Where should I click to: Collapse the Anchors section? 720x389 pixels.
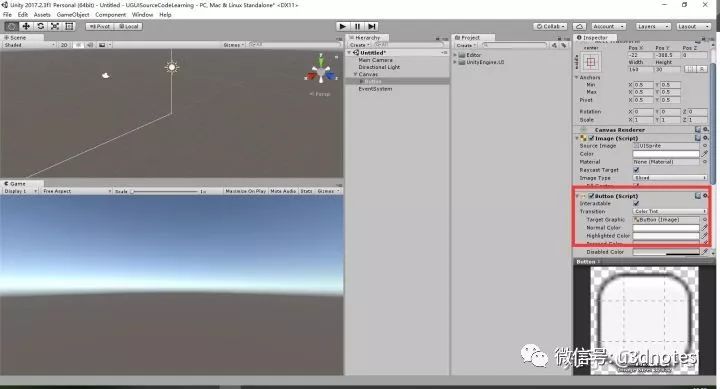pyautogui.click(x=577, y=78)
